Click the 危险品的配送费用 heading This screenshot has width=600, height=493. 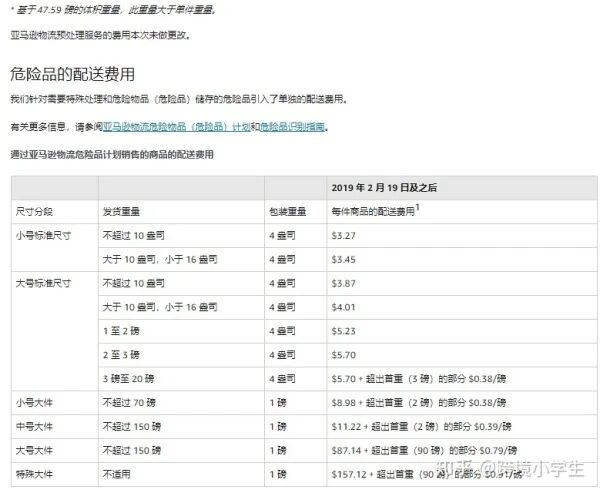72,74
